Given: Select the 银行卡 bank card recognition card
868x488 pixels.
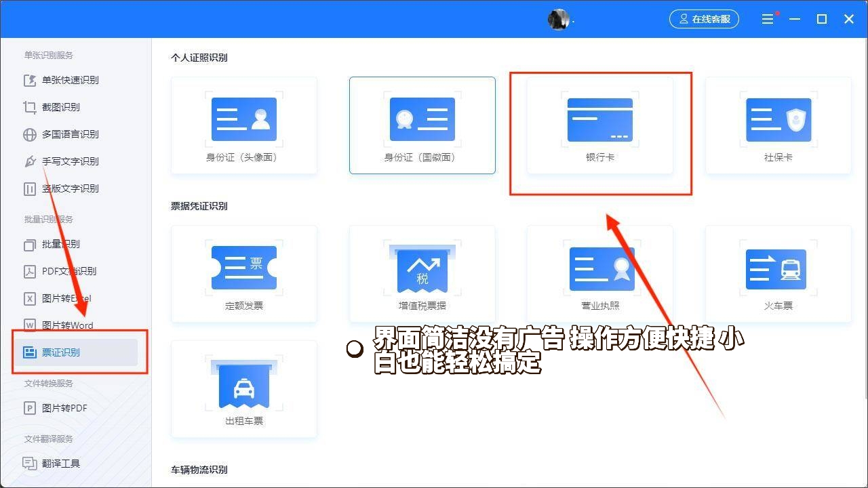Looking at the screenshot, I should tap(600, 125).
